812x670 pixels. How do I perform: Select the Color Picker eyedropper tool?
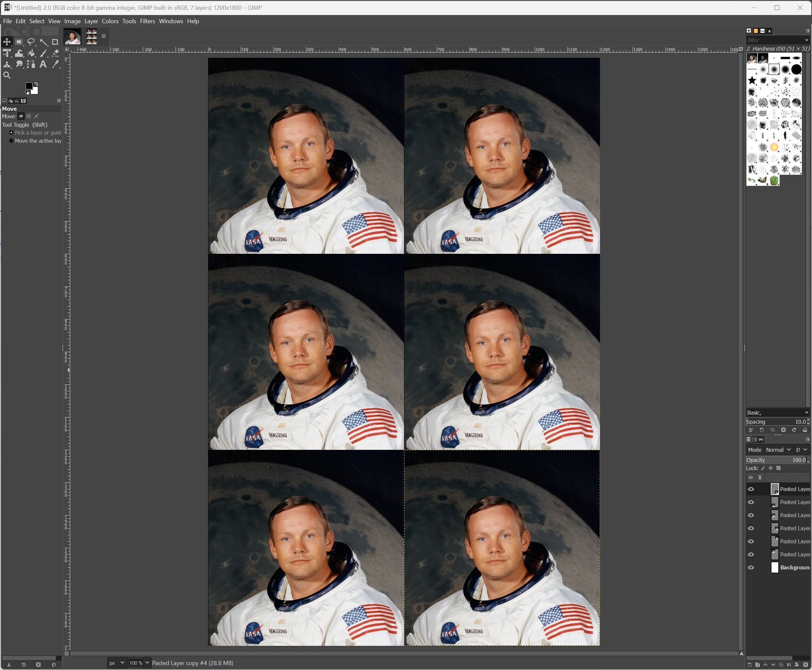(56, 64)
